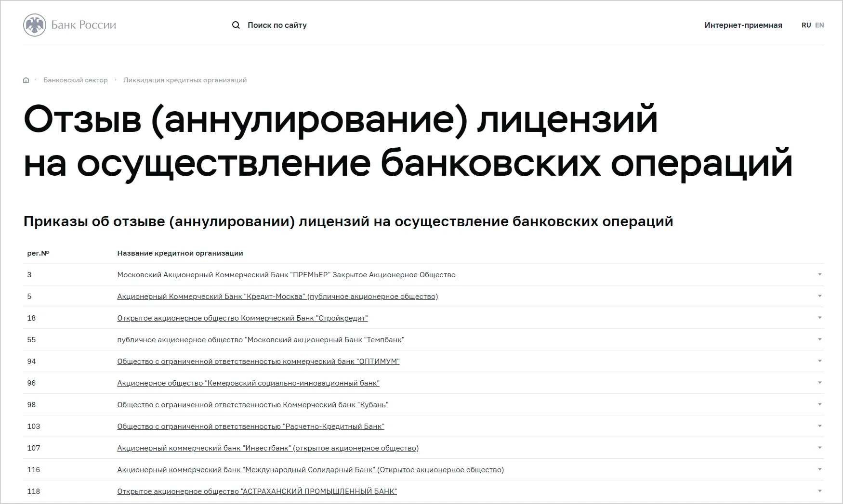
Task: Expand row for Расчетно-Кредитный Банк arrow
Action: point(820,426)
